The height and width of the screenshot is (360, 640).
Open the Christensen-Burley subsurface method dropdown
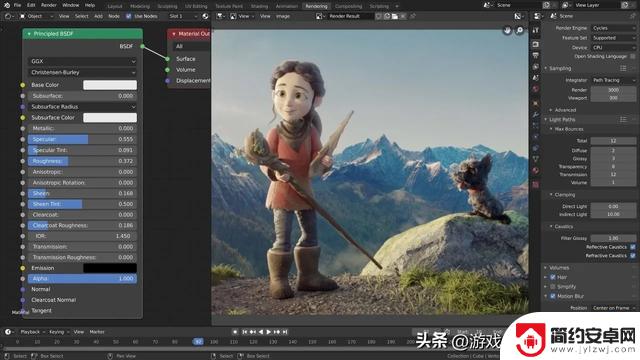coord(82,72)
